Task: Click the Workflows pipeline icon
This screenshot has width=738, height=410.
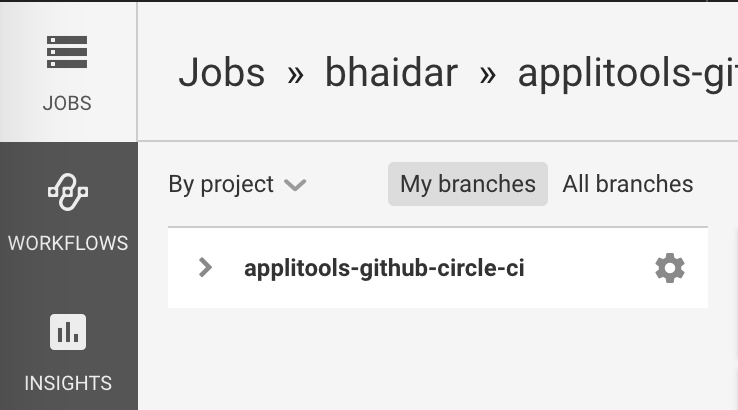Action: [67, 191]
